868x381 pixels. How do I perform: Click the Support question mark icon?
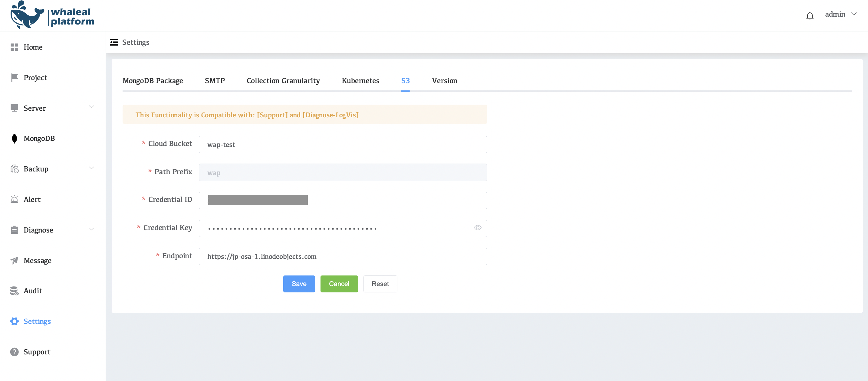(x=14, y=352)
